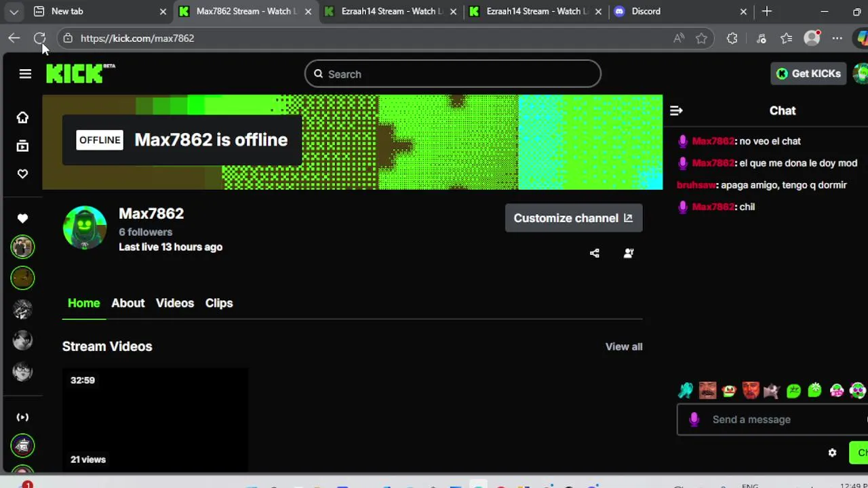Open the browser tab list dropdown

coord(14,12)
